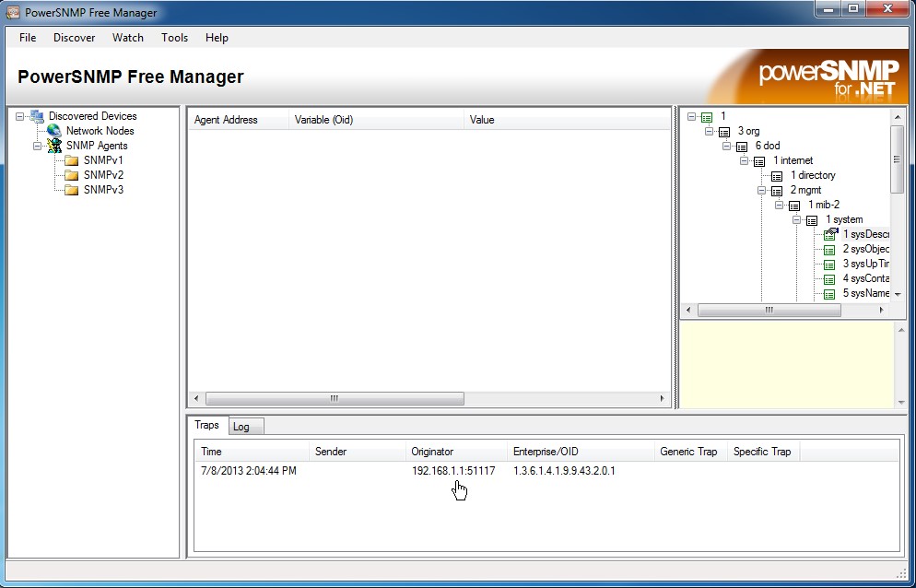Select the SNMPv2 folder icon
916x588 pixels.
71,175
